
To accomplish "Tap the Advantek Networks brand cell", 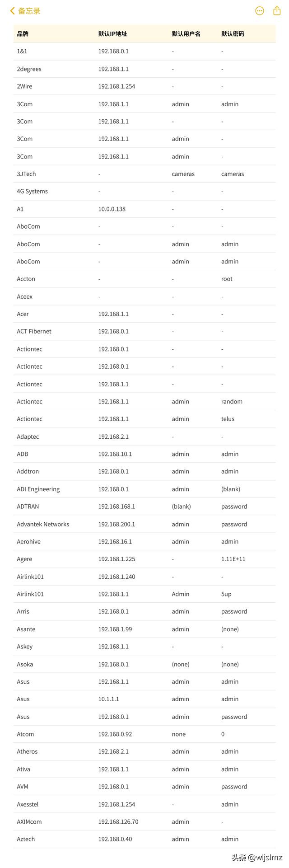I will [x=43, y=524].
